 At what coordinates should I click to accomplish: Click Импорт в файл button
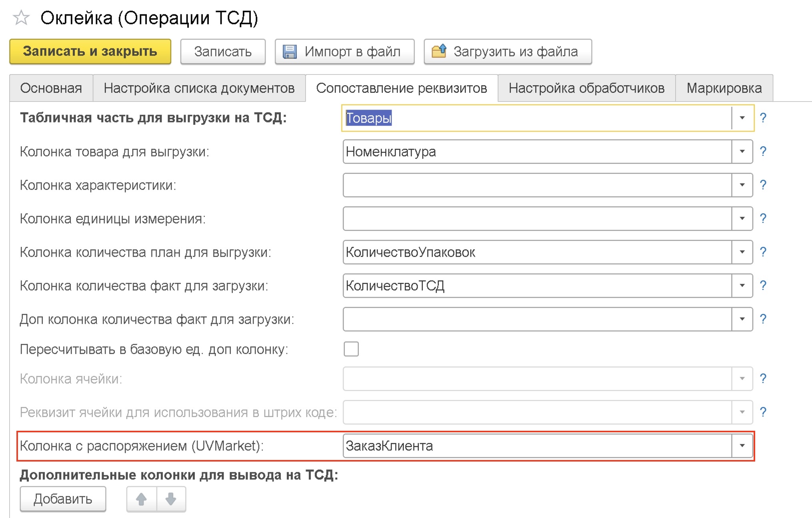pyautogui.click(x=344, y=52)
